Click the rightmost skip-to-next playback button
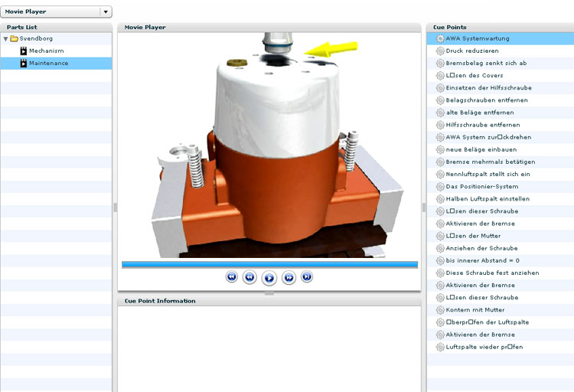This screenshot has width=574, height=392. 307,276
